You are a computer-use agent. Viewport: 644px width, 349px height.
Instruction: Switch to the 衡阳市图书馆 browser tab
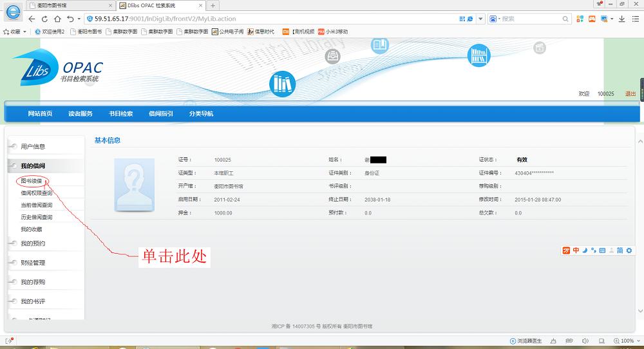pyautogui.click(x=70, y=5)
